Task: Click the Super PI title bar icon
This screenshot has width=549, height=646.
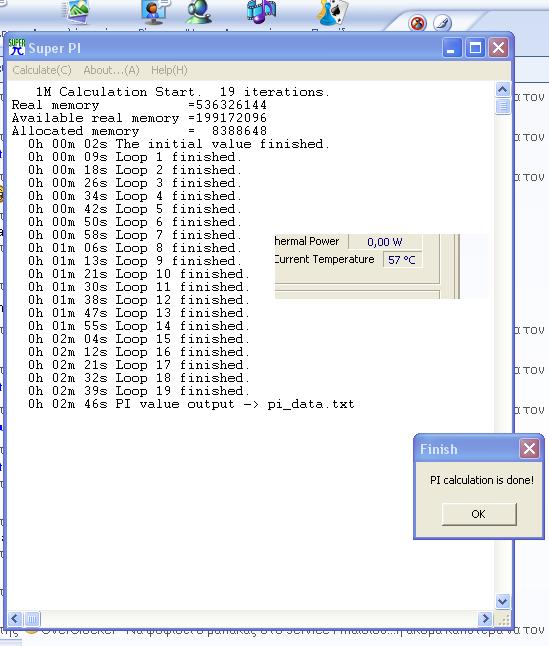Action: pos(17,47)
